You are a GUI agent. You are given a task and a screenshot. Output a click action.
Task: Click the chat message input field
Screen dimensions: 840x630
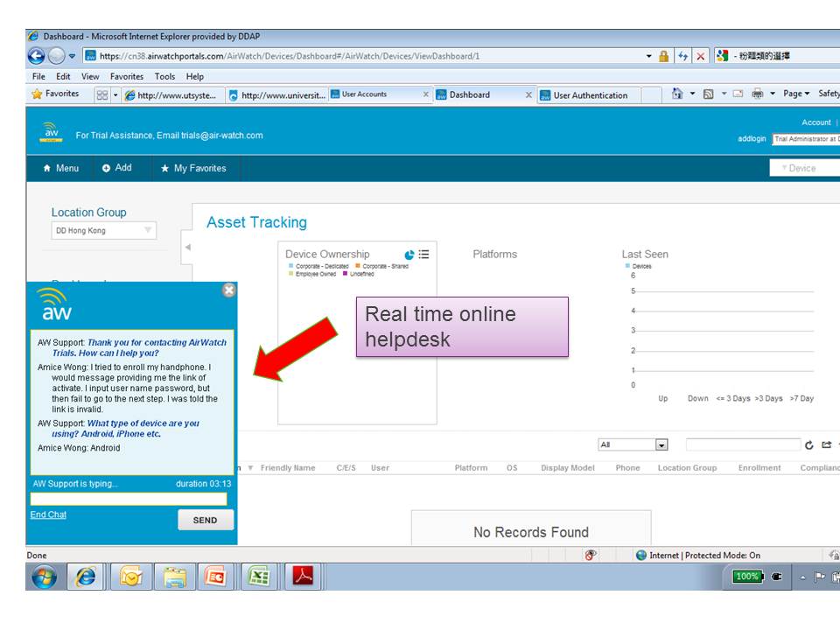(129, 497)
